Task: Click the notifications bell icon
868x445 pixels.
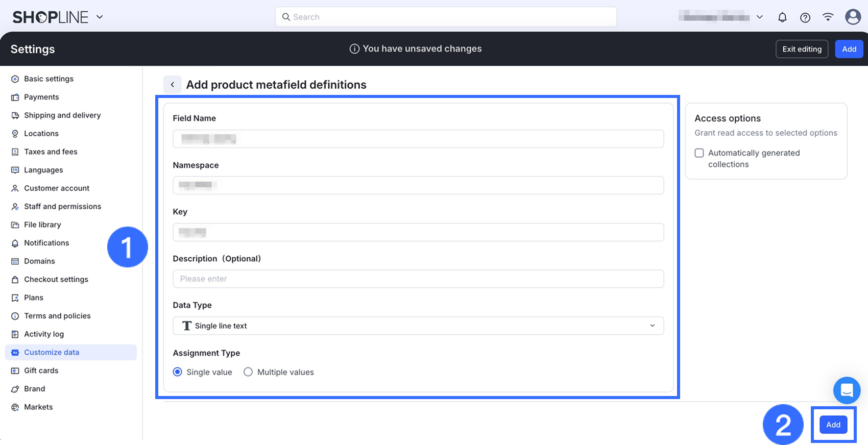Action: 782,17
